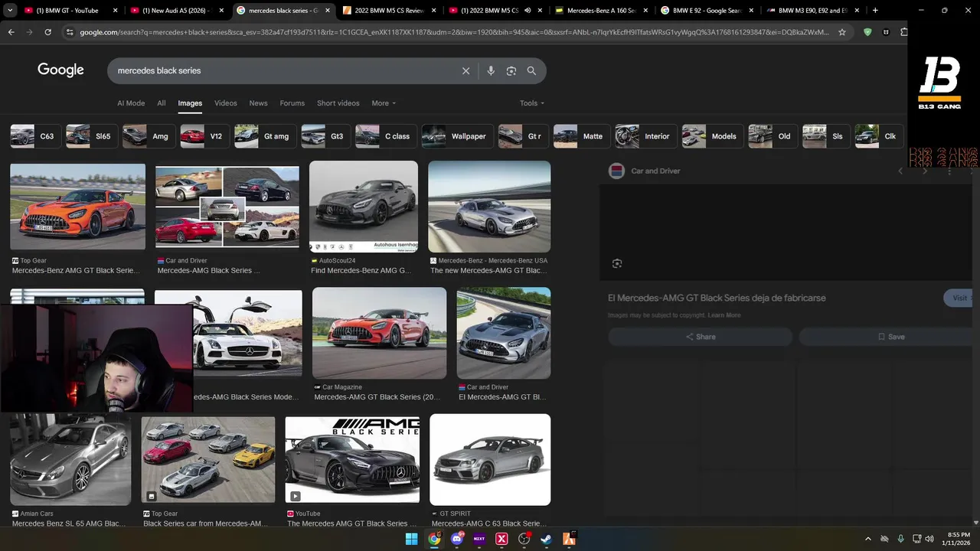Open orange AMG GT Top Gear image
The width and height of the screenshot is (980, 551).
[77, 207]
